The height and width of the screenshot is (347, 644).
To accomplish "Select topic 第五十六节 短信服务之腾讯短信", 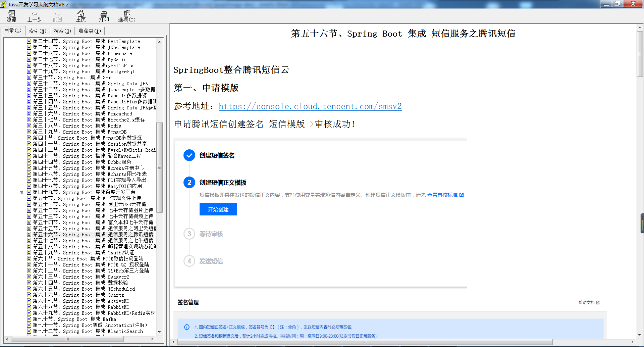I will (93, 235).
